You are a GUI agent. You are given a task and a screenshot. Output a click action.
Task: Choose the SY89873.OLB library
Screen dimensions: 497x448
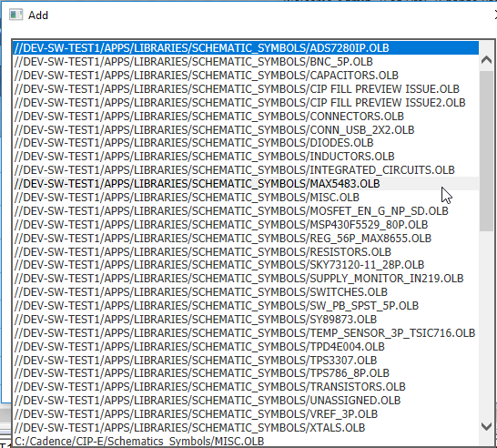[246, 319]
